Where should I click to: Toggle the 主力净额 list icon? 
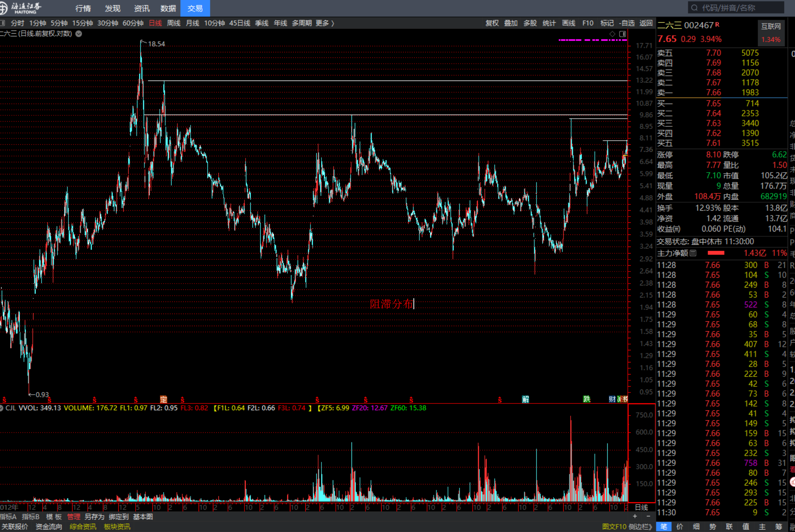tap(693, 253)
